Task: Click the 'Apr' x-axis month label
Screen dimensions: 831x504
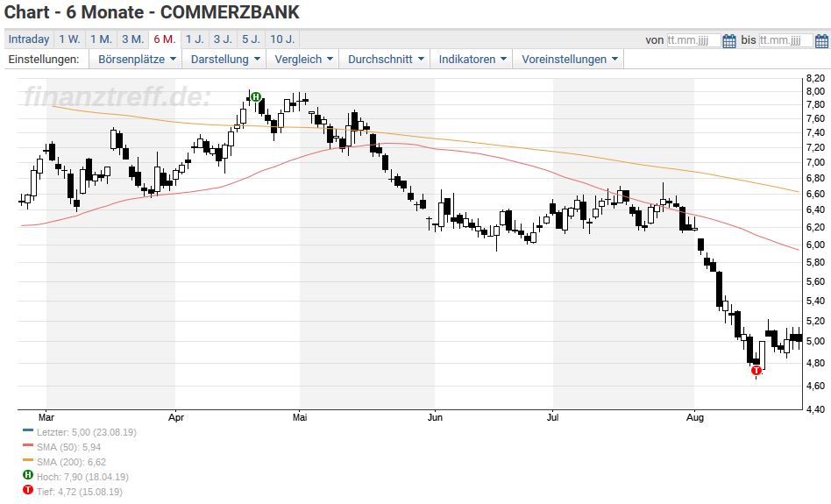Action: click(x=176, y=417)
